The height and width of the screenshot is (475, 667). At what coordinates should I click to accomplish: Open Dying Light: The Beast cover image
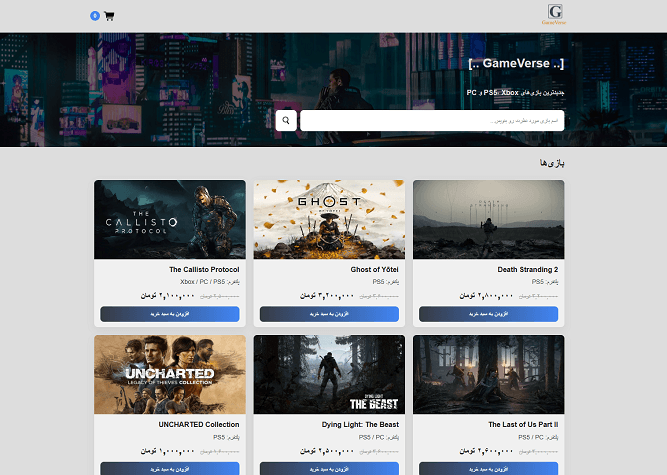click(x=329, y=375)
